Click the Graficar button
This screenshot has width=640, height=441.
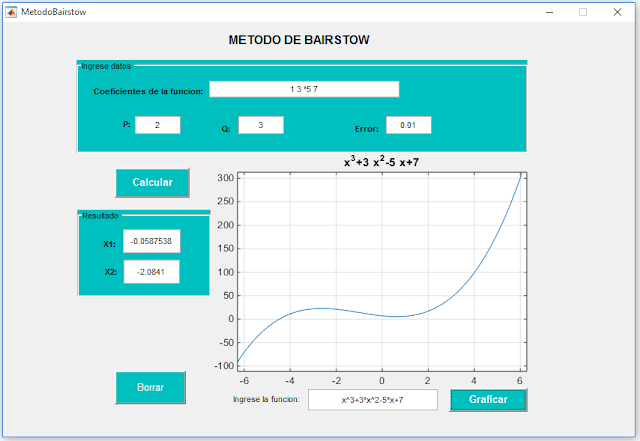tap(488, 400)
